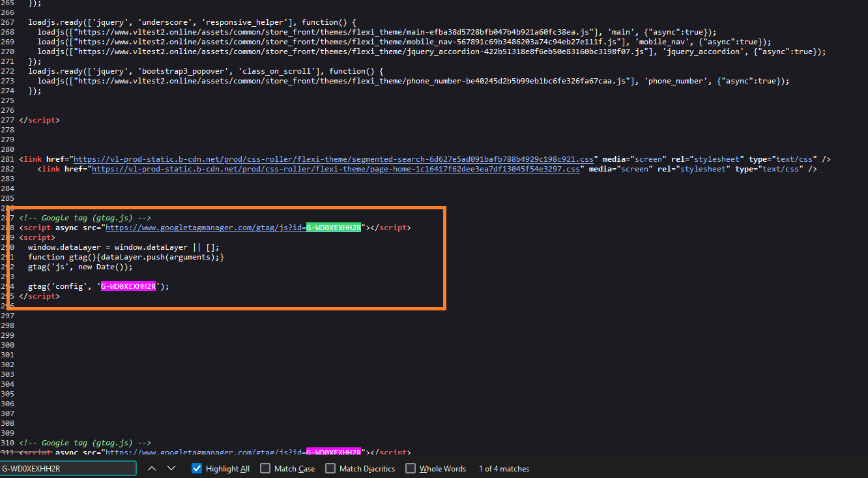Focus the find bar search field
The width and height of the screenshot is (868, 478).
click(68, 468)
